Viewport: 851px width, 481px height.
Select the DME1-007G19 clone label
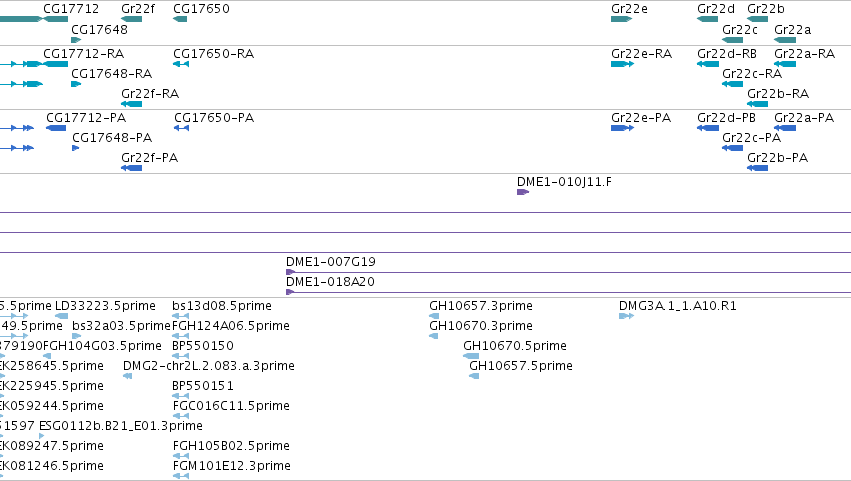331,262
